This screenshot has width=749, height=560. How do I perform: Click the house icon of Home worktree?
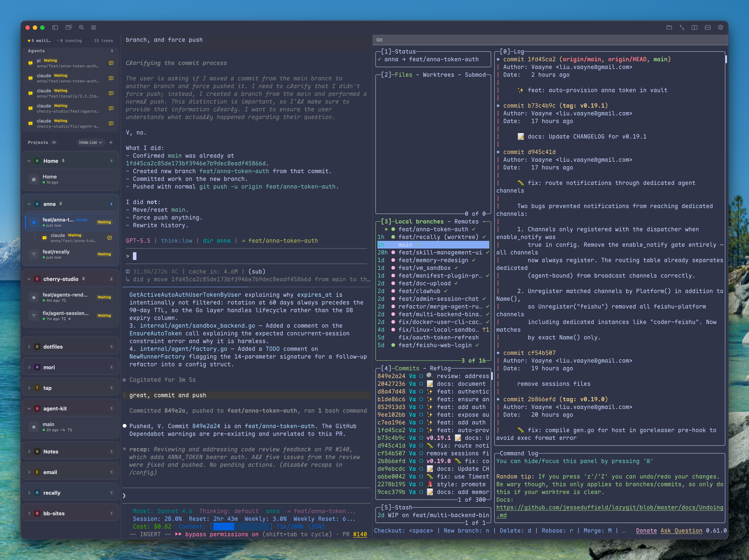[x=34, y=179]
